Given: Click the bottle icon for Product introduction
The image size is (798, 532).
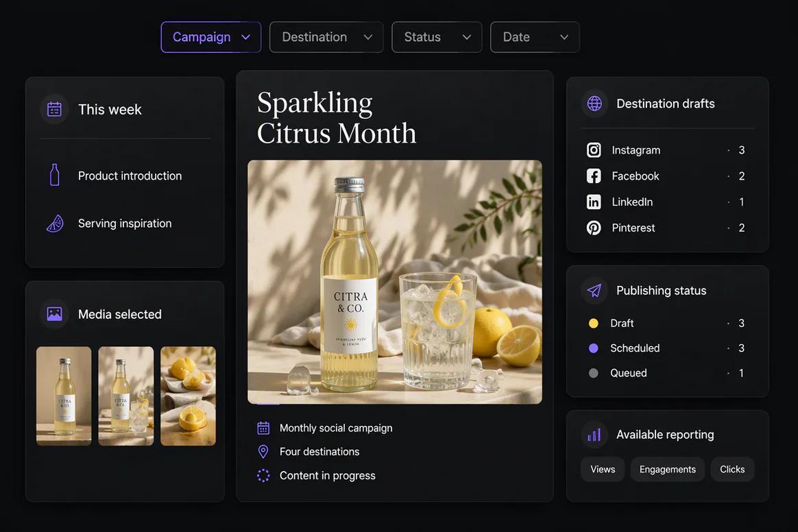Looking at the screenshot, I should tap(54, 175).
